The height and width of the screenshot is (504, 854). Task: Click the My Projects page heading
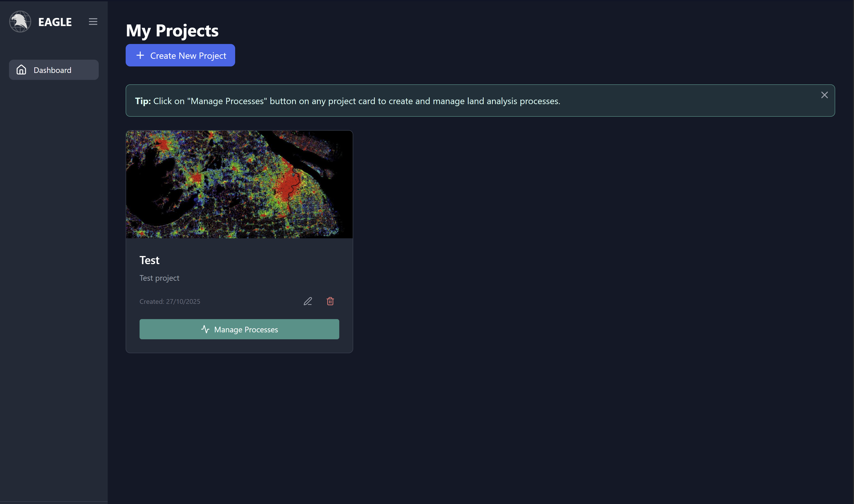click(x=172, y=31)
